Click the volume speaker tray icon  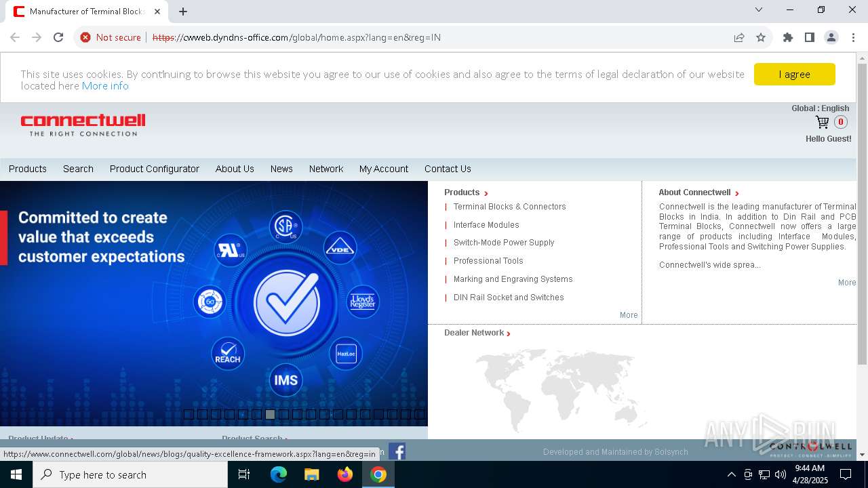pyautogui.click(x=781, y=474)
